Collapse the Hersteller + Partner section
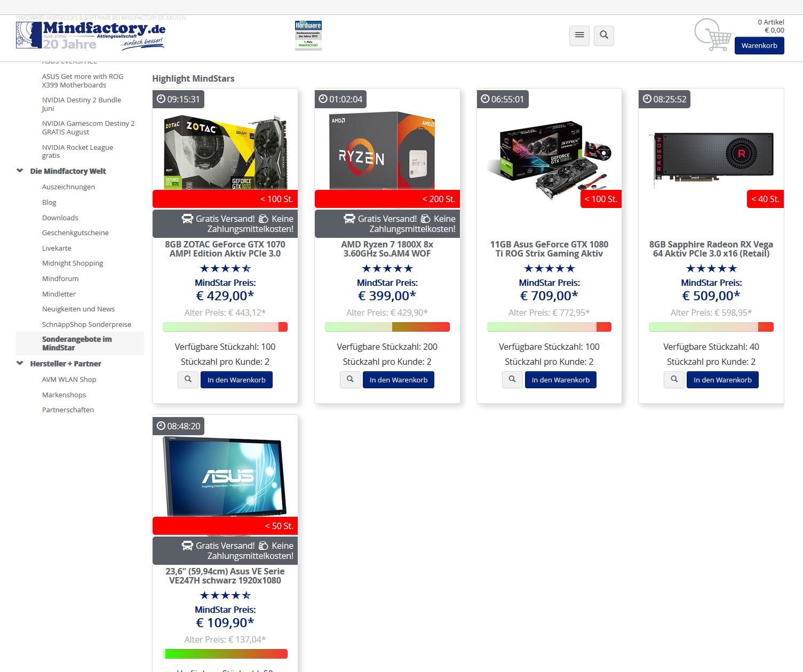803x672 pixels. click(20, 364)
